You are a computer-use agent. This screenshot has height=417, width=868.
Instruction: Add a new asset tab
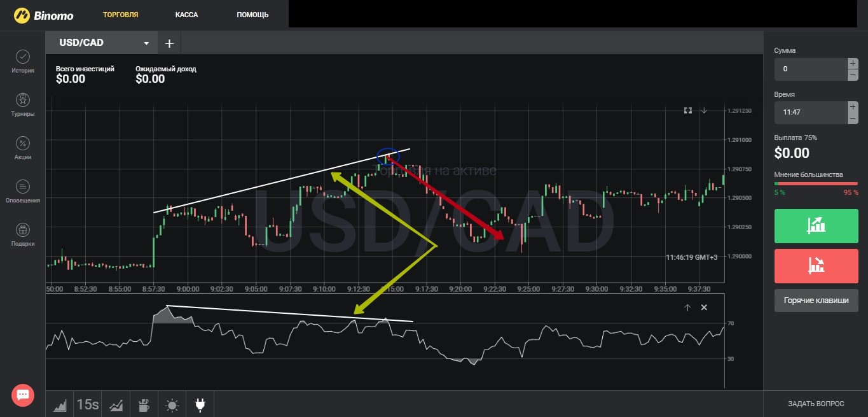point(169,43)
